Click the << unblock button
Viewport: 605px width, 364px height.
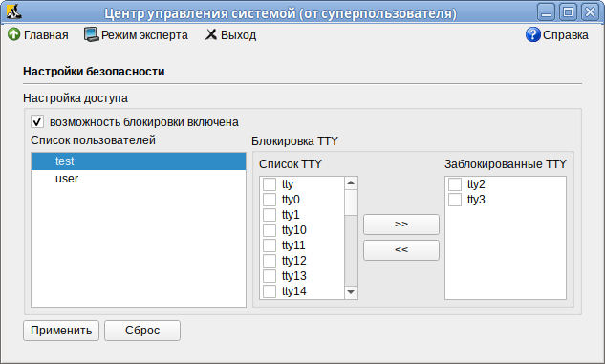click(x=401, y=250)
